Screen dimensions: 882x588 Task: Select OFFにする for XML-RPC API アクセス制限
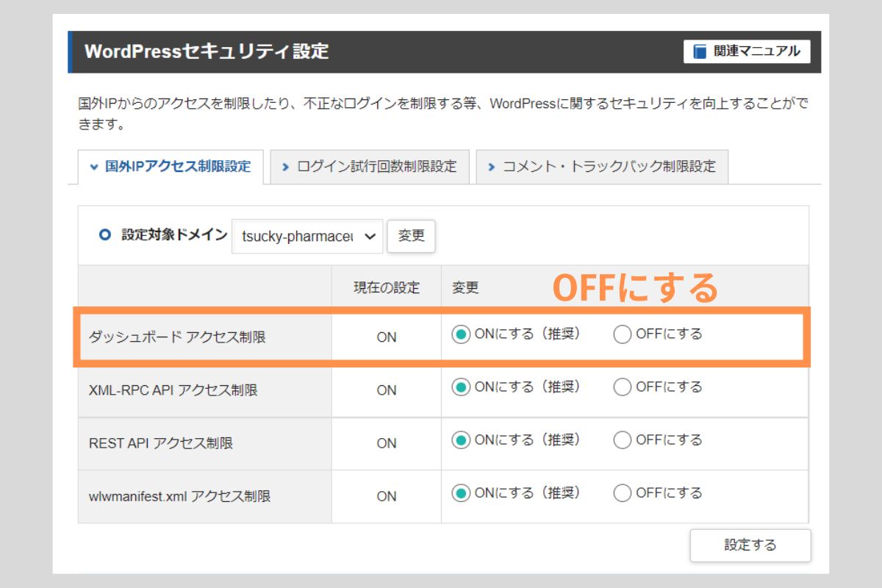pyautogui.click(x=623, y=387)
